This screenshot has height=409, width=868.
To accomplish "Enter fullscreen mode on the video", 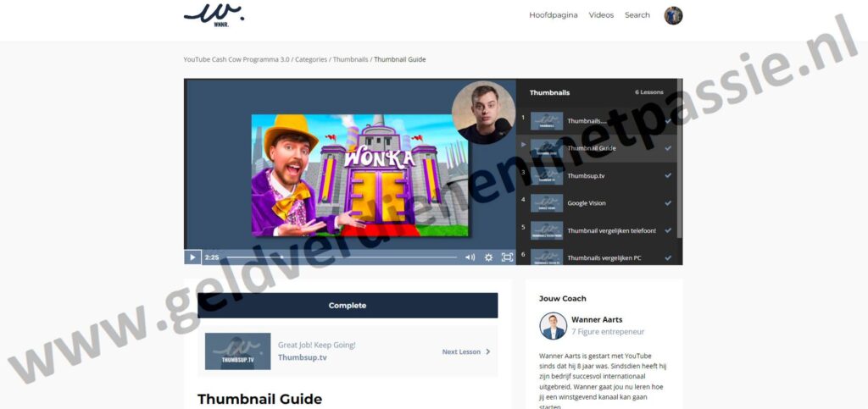I will 507,257.
